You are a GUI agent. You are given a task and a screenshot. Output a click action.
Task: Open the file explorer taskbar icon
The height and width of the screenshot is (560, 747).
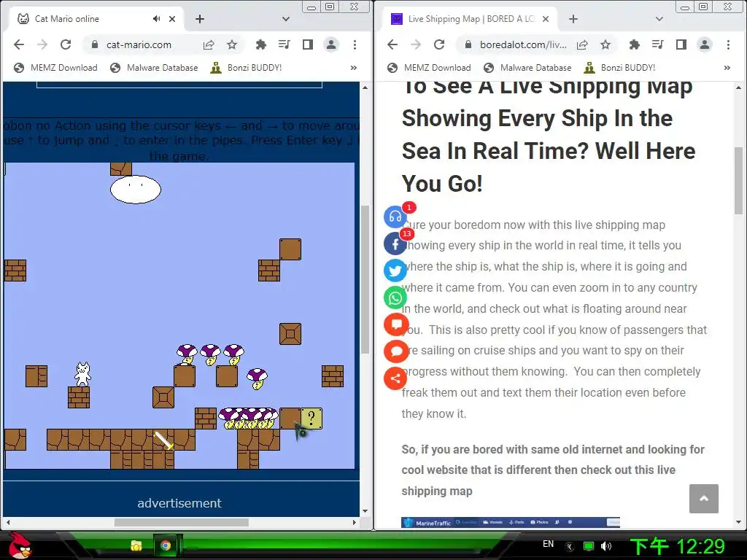click(136, 545)
